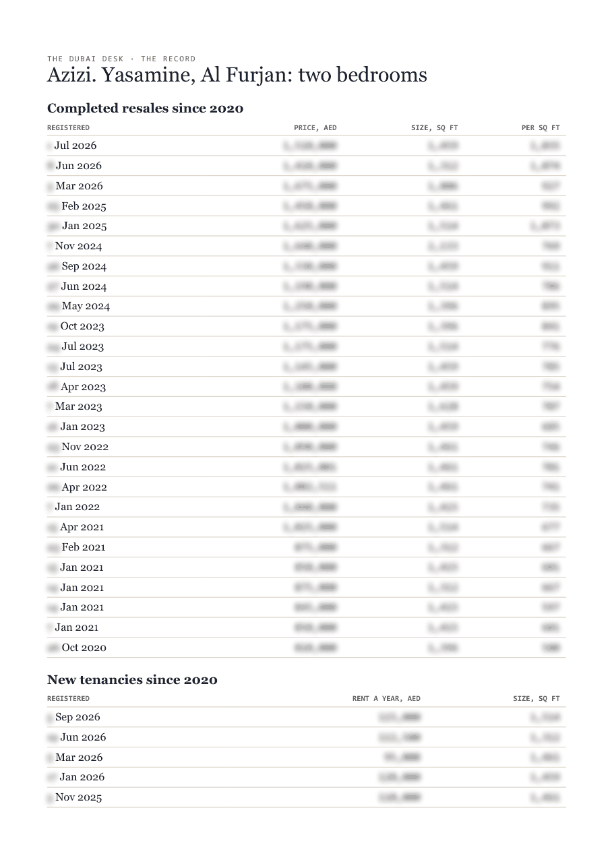Screen dimensions: 614x868
Task: Select the Mar 2023 resale row
Action: pyautogui.click(x=307, y=406)
